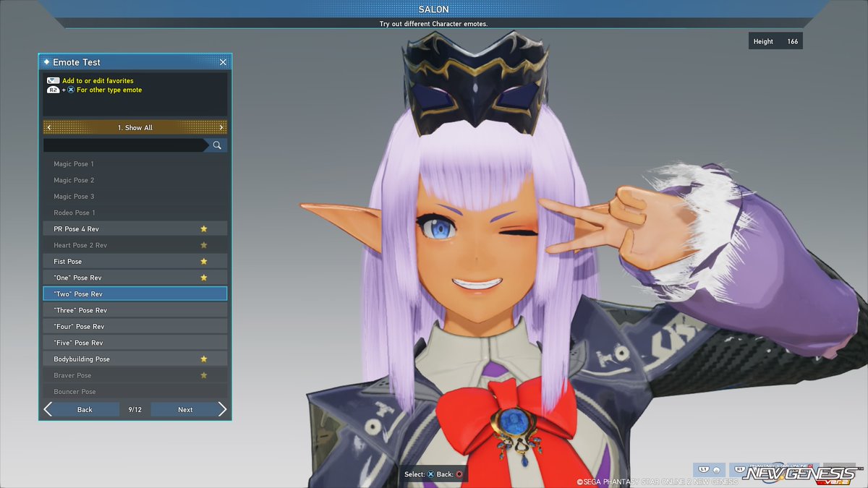
Task: Select Rodeo Pose 1 emote
Action: [x=135, y=213]
